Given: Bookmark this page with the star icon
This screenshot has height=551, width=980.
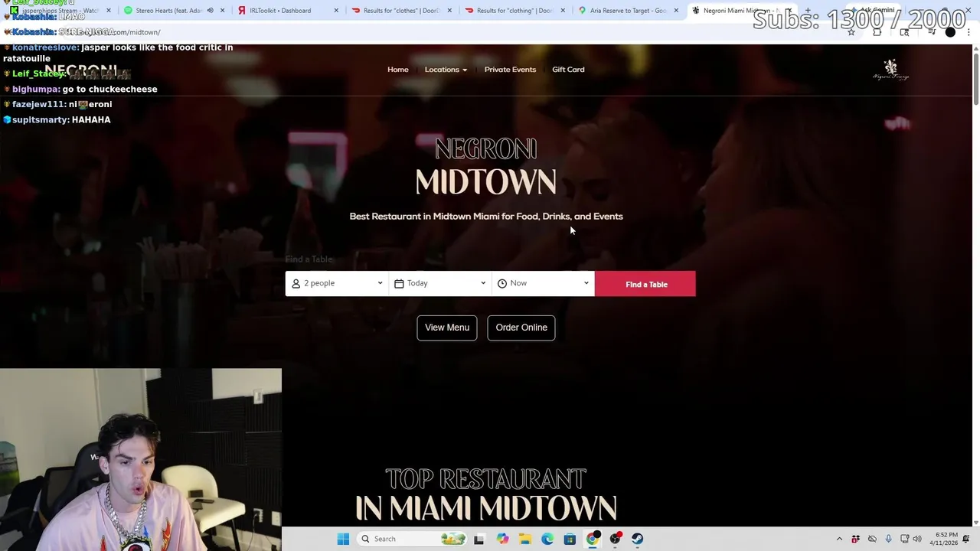Looking at the screenshot, I should 851,32.
